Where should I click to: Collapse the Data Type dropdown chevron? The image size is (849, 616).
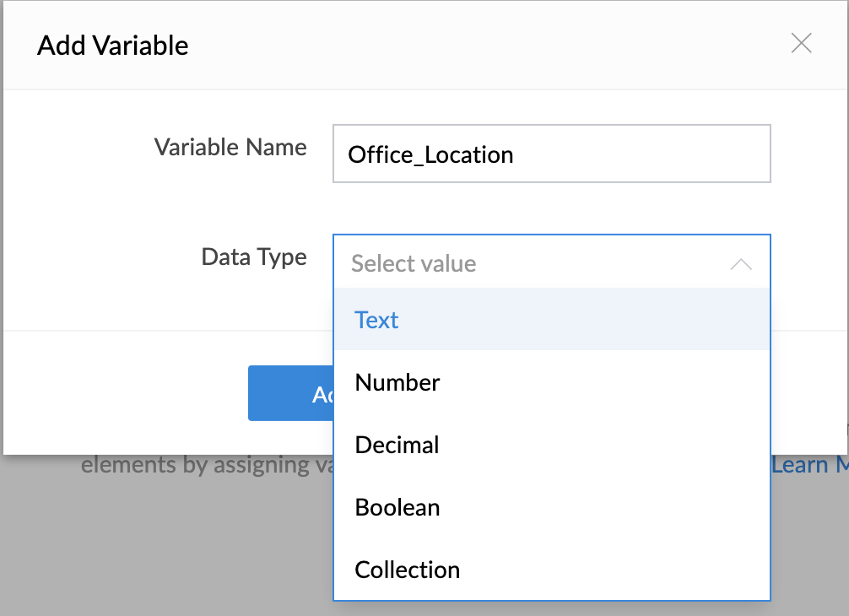coord(740,264)
